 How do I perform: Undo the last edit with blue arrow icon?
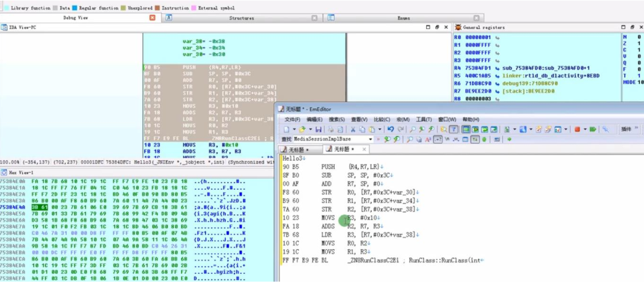point(391,129)
